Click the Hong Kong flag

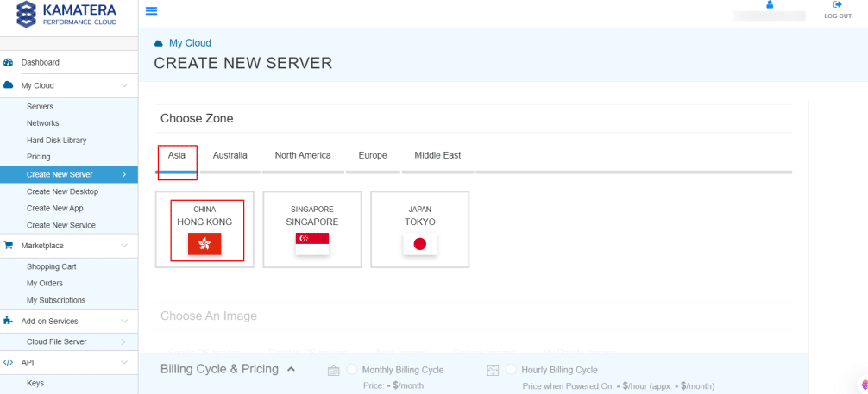(204, 244)
